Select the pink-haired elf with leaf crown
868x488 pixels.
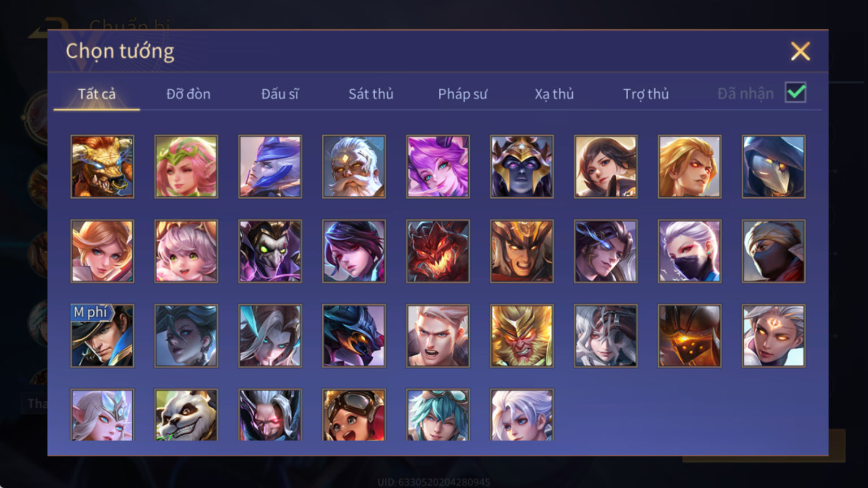[x=186, y=167]
